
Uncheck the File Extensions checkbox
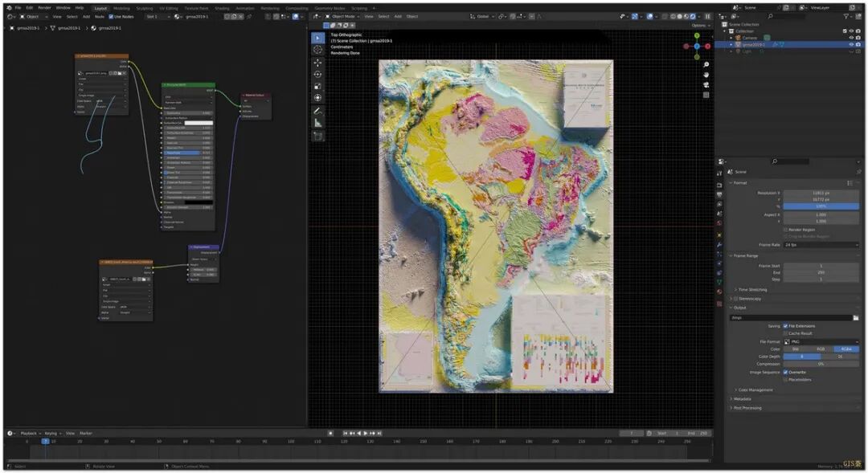point(785,326)
